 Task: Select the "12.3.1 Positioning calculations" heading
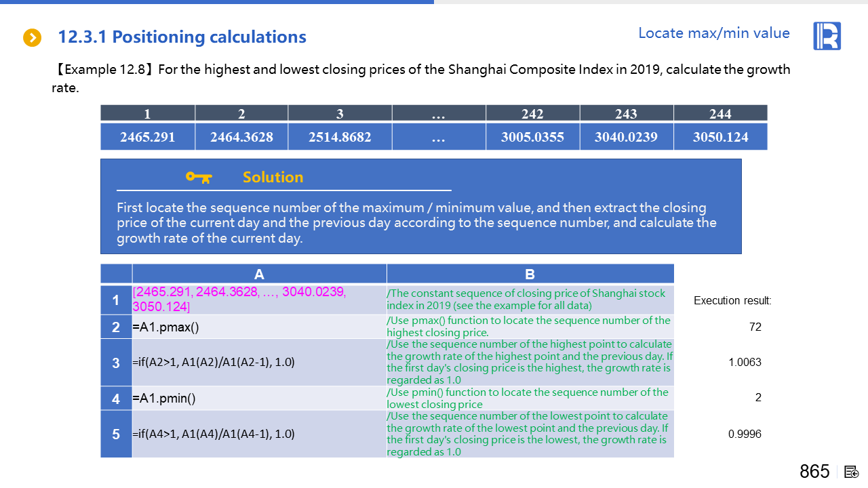click(182, 37)
